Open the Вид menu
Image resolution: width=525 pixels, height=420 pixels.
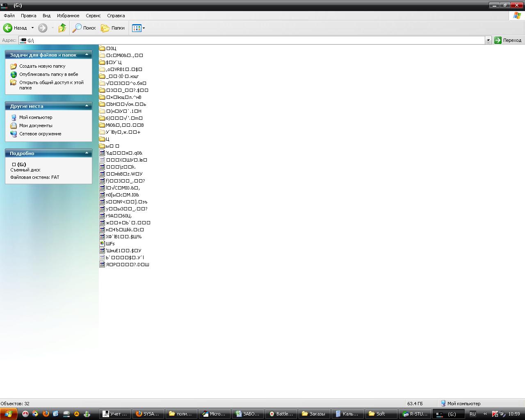click(46, 16)
